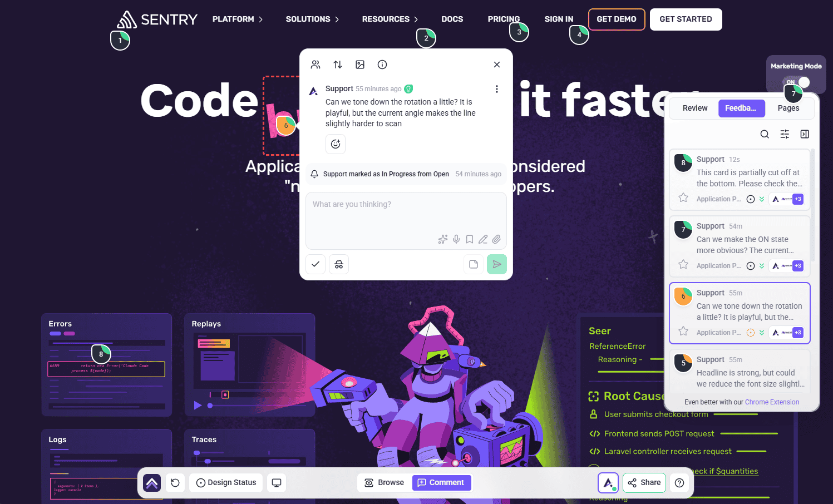Open the screenshot image icon in popup
The height and width of the screenshot is (504, 833).
pos(360,65)
